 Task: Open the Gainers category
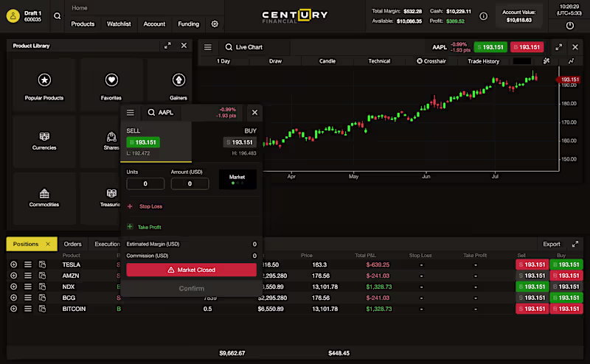pyautogui.click(x=178, y=85)
